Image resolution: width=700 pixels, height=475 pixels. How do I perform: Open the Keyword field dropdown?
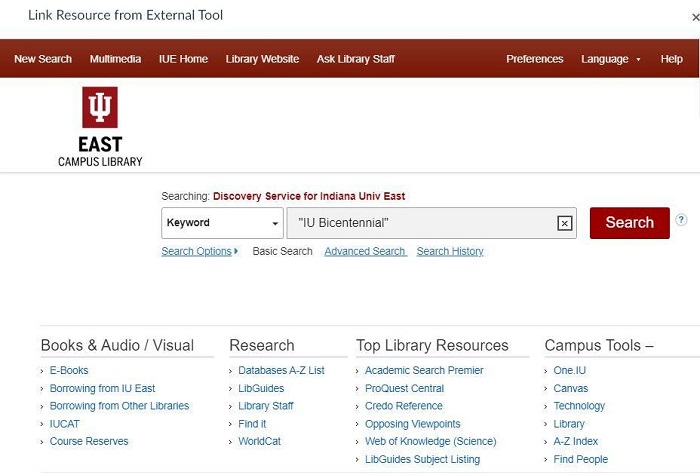click(x=222, y=223)
